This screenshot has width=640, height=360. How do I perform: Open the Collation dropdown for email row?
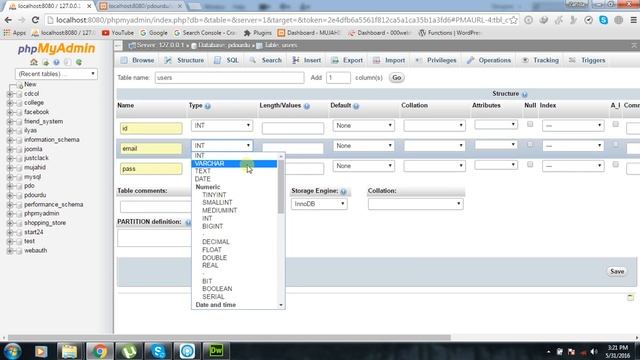pos(434,146)
